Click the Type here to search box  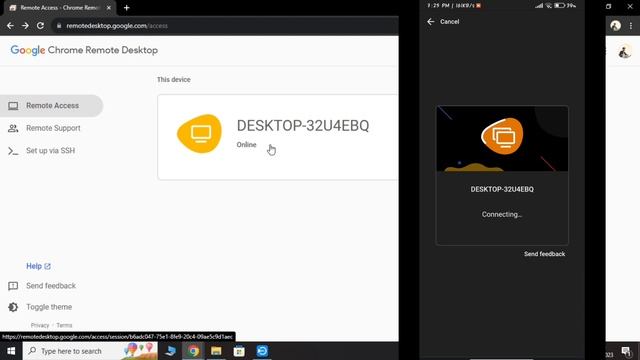coord(90,351)
